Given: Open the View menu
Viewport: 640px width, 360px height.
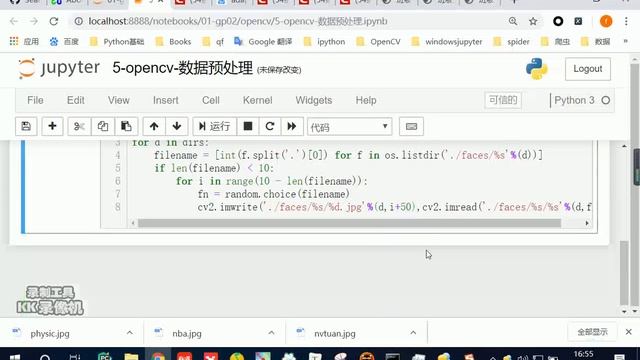Looking at the screenshot, I should tap(118, 100).
